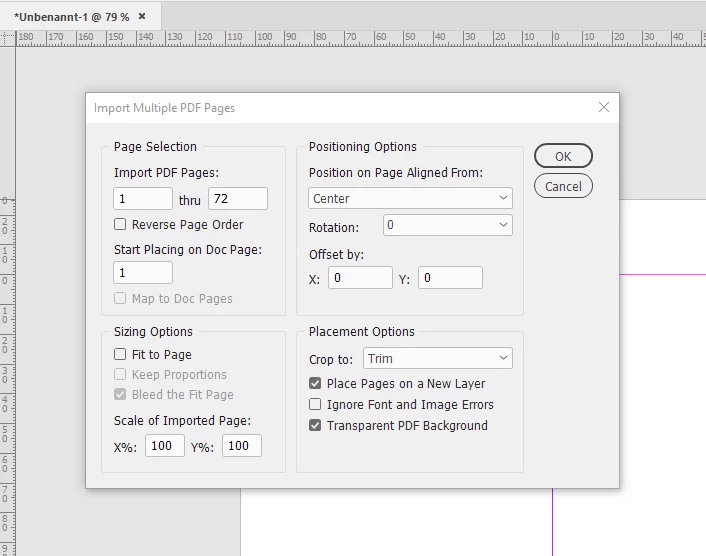Screen dimensions: 706x556
Task: Close the Unbenannt-1 document tab
Action: pos(142,16)
